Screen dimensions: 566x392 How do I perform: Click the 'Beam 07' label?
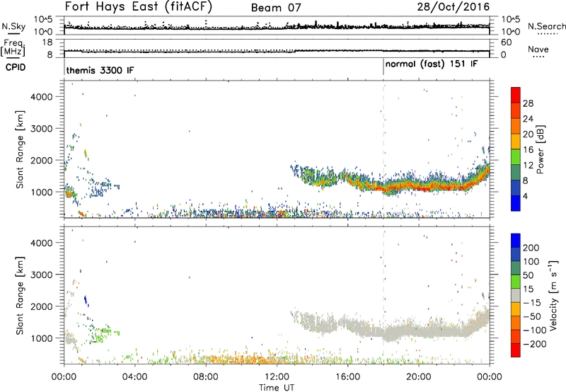point(276,8)
